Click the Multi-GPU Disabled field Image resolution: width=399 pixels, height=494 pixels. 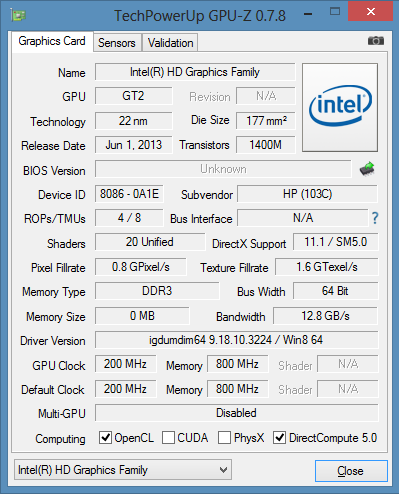pos(237,413)
